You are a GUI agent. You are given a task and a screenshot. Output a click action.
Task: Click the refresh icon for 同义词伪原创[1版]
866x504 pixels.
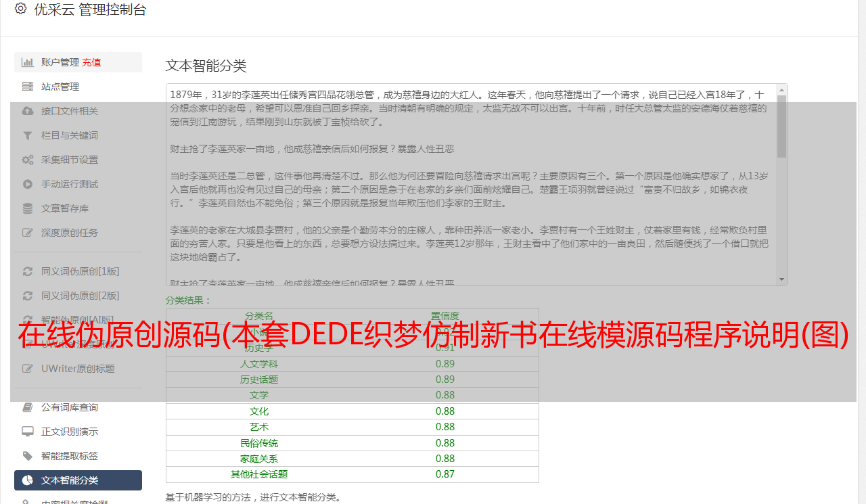(x=27, y=271)
